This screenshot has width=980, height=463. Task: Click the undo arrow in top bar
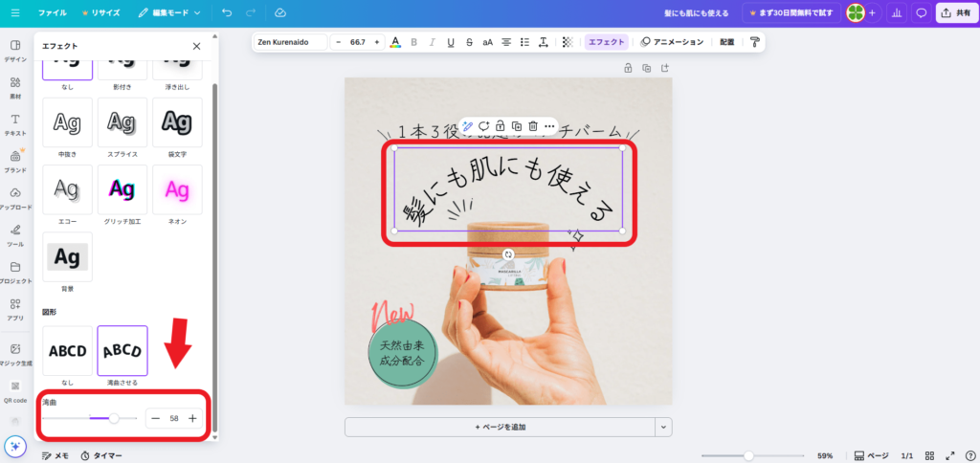coord(226,13)
